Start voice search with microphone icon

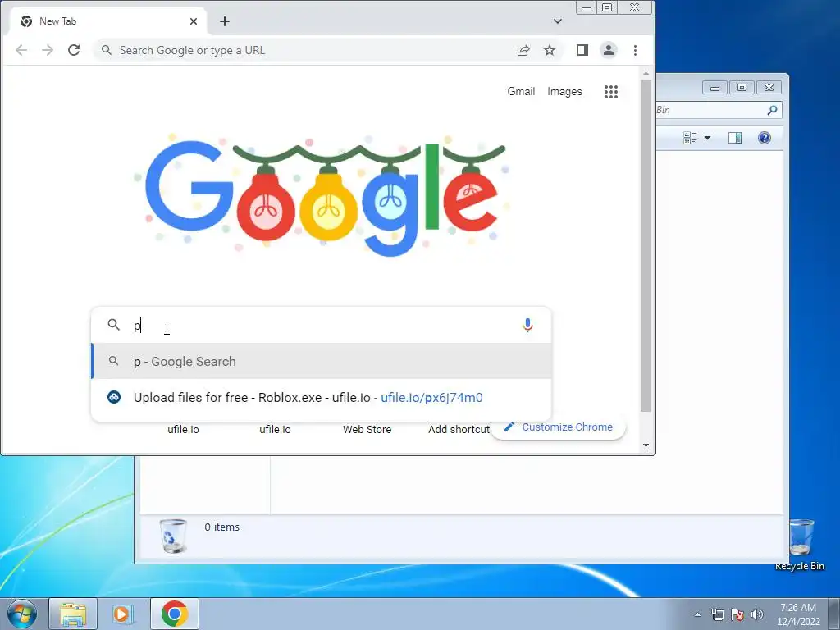tap(527, 325)
